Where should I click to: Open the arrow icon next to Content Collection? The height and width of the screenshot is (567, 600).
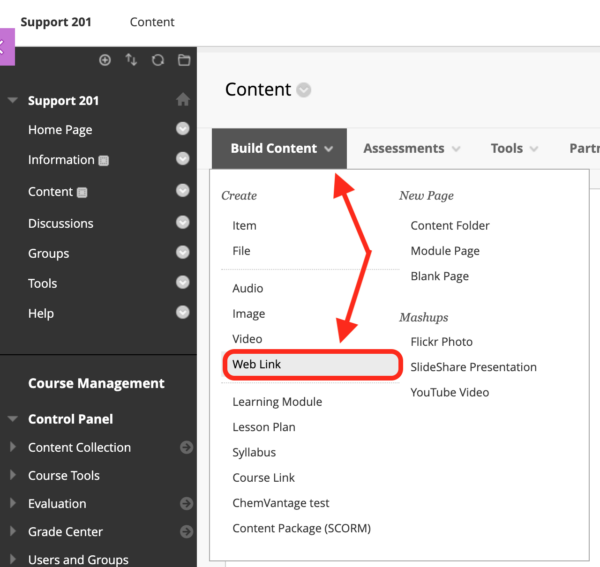[x=186, y=447]
